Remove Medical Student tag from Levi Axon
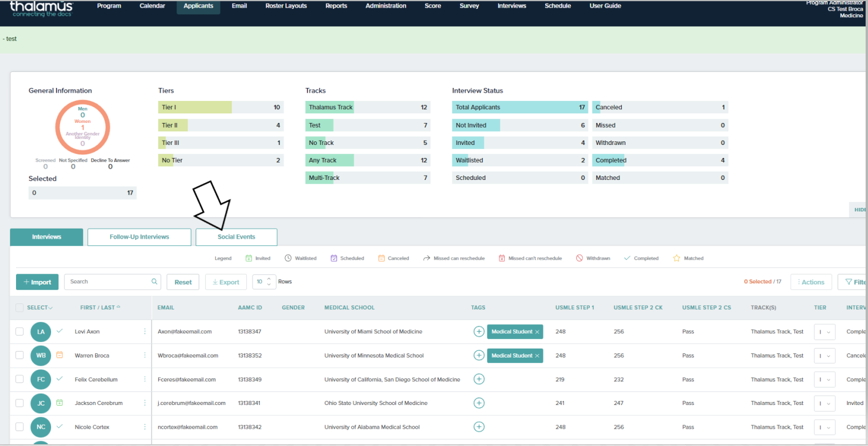 click(537, 332)
